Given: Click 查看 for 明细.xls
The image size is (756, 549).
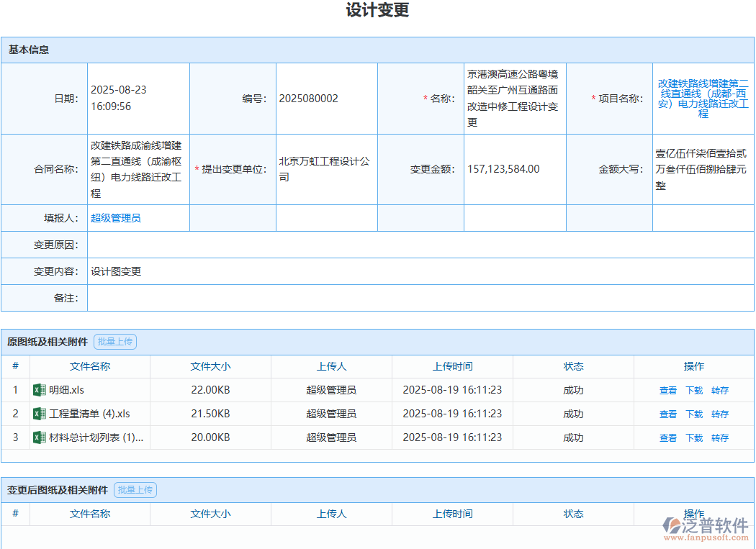Looking at the screenshot, I should [x=666, y=389].
